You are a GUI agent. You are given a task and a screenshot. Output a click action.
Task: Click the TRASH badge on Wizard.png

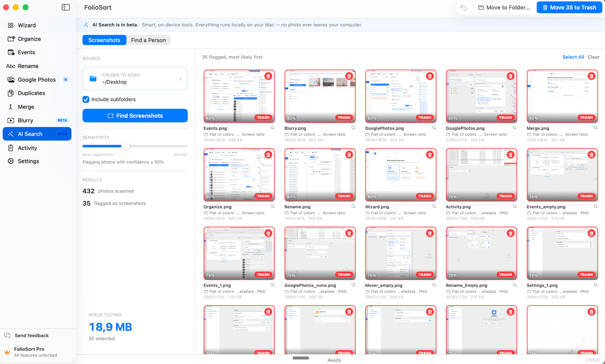pos(425,196)
